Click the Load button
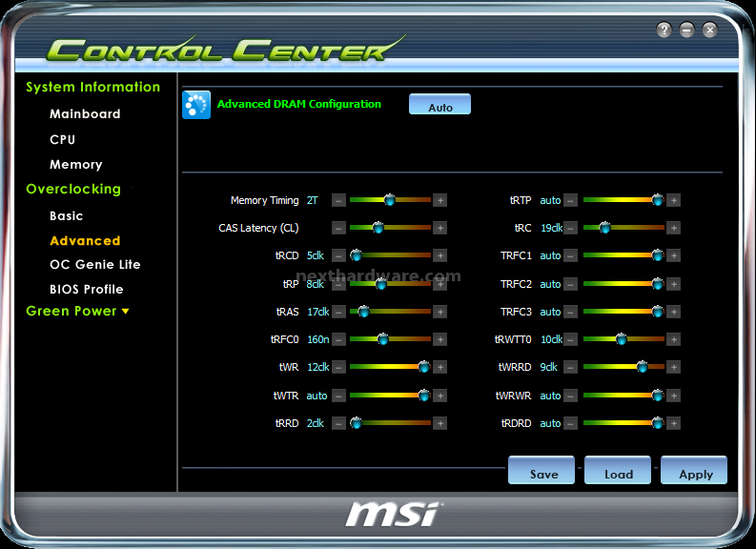756x549 pixels. point(618,470)
